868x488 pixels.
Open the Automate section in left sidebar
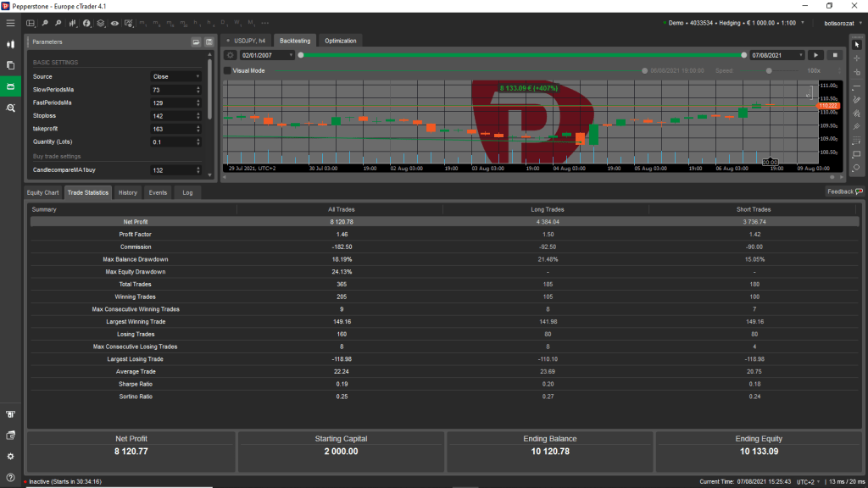[x=10, y=86]
